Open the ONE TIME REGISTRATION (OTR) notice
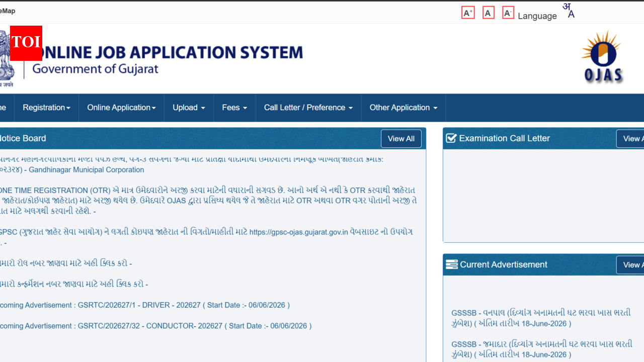The width and height of the screenshot is (644, 362). [208, 201]
